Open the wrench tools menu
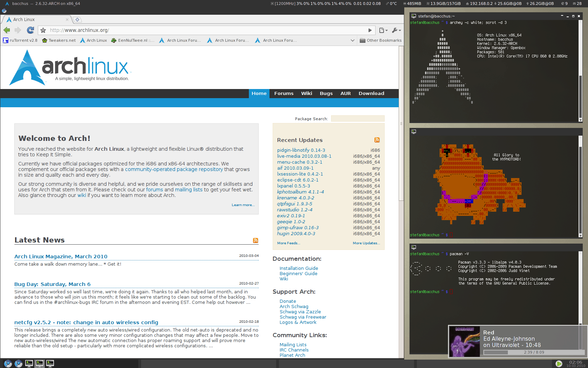 click(x=396, y=30)
